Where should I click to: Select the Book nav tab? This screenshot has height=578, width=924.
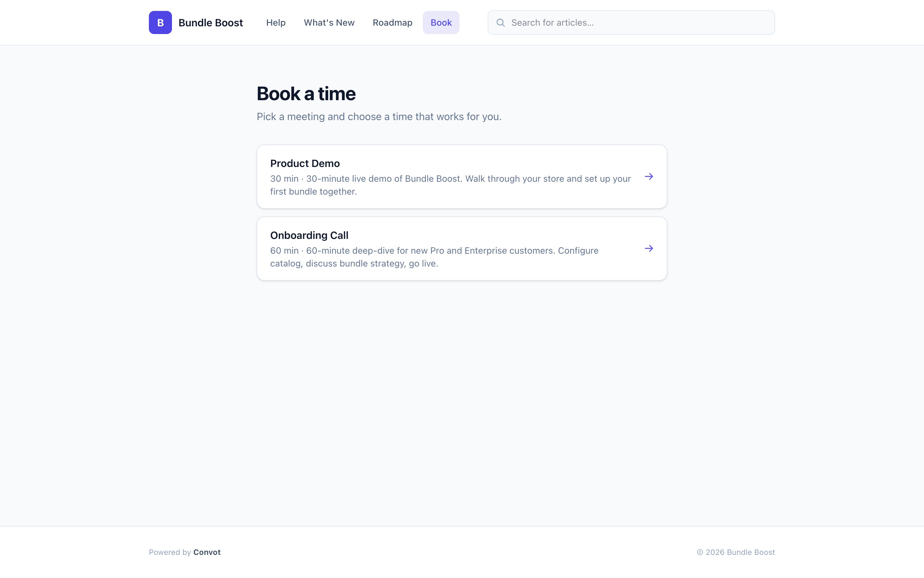coord(441,22)
